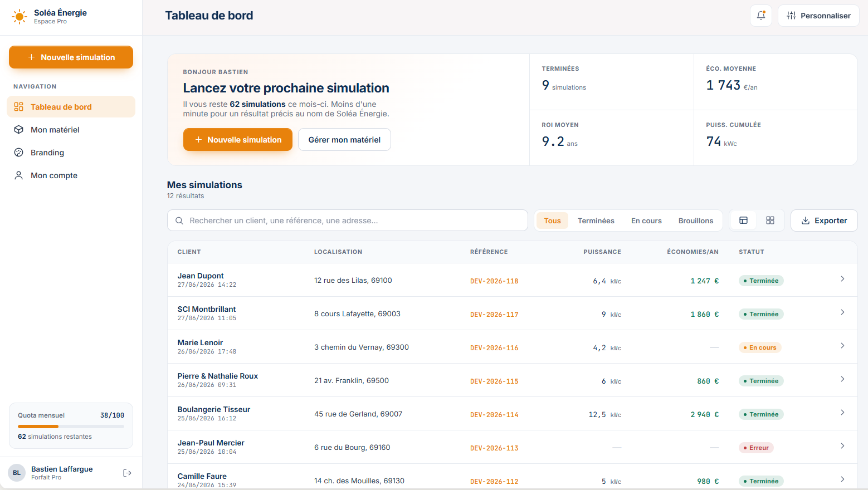
Task: Switch to table list view
Action: [743, 220]
